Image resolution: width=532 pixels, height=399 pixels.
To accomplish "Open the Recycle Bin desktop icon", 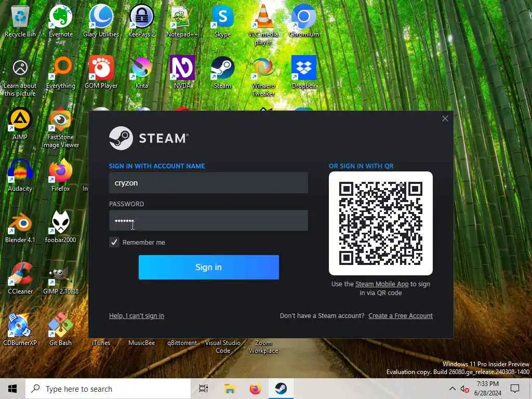I will [20, 21].
